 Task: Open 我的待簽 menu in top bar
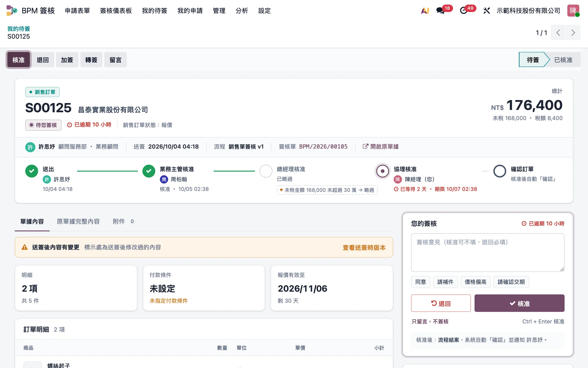[x=154, y=11]
